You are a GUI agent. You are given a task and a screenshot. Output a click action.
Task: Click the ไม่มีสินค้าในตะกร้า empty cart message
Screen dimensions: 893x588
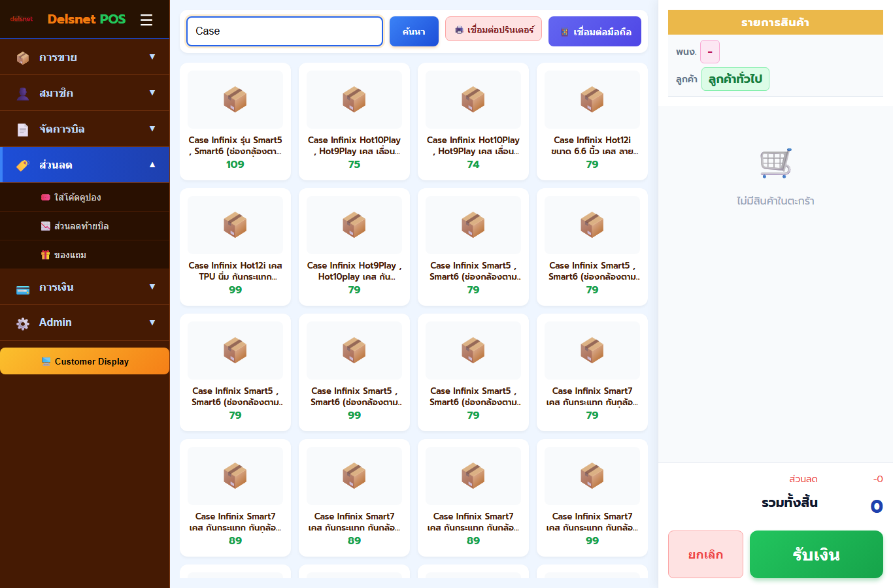(775, 201)
